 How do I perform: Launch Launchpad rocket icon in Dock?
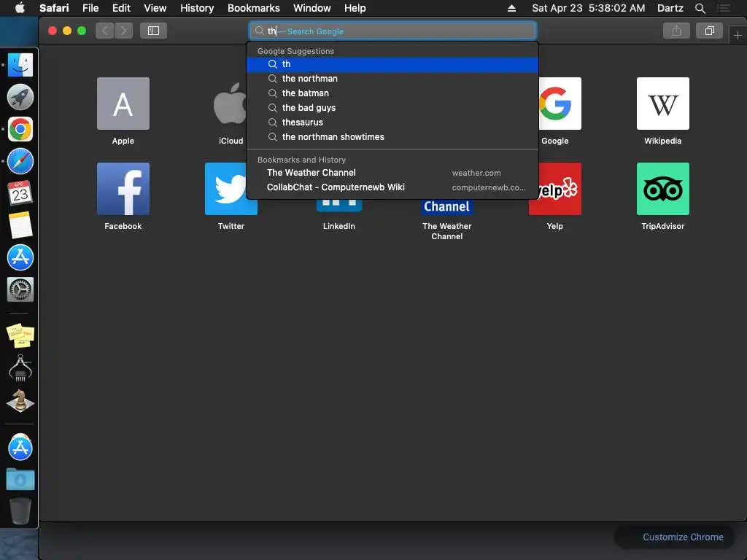click(x=20, y=97)
